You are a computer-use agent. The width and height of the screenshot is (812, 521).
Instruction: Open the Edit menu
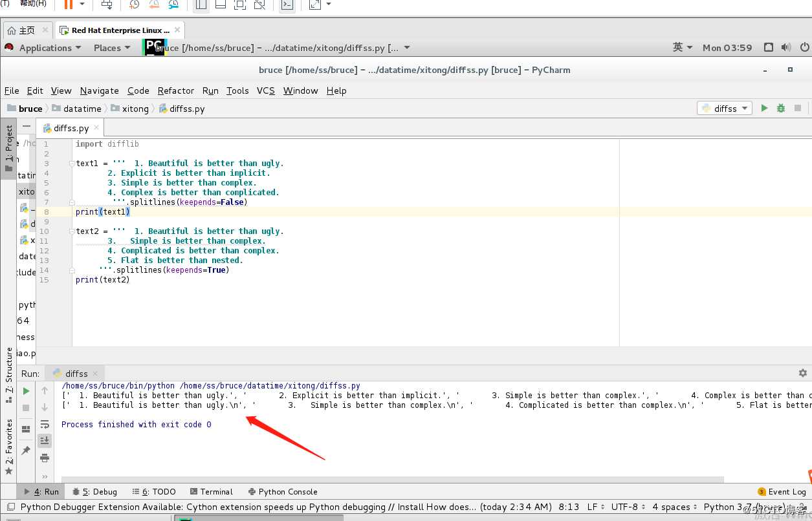pos(35,90)
